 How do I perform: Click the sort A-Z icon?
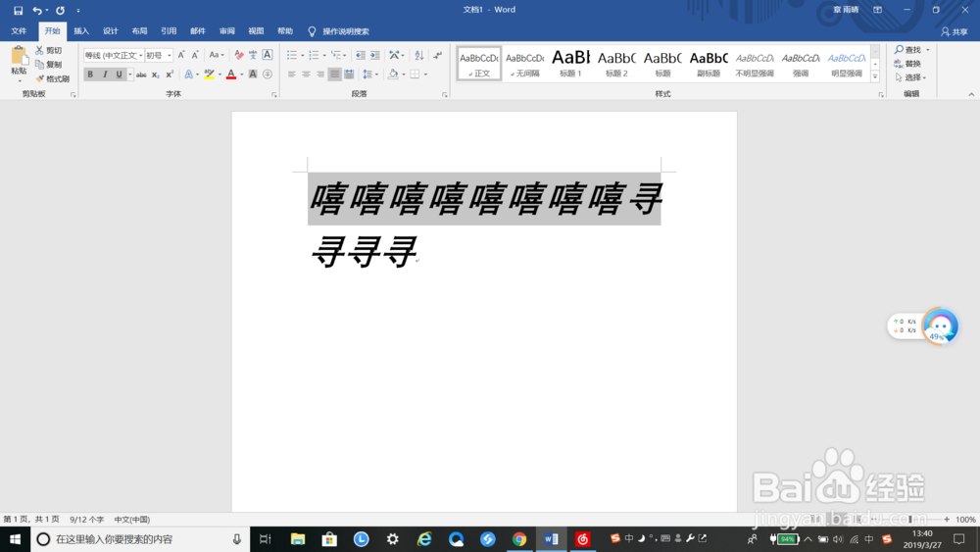pos(419,55)
